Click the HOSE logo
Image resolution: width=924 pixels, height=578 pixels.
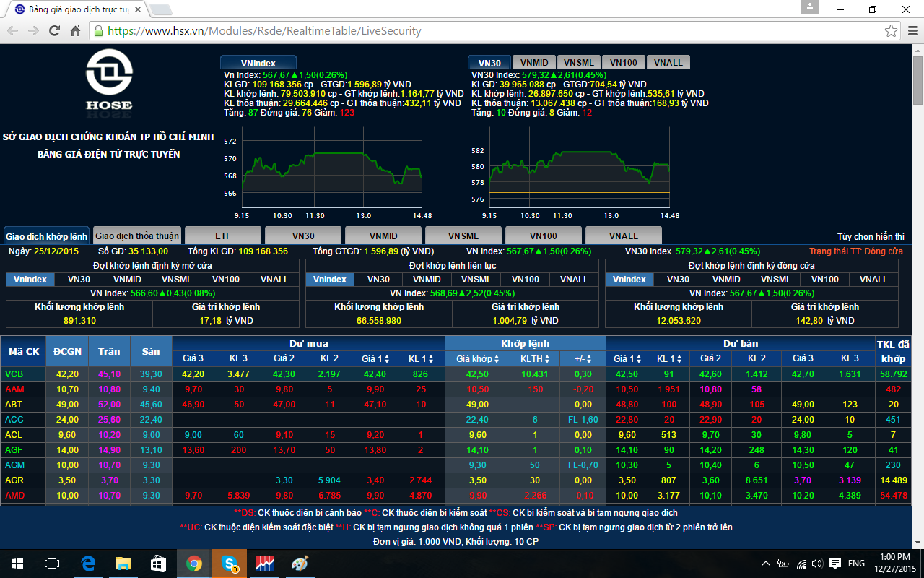(109, 79)
